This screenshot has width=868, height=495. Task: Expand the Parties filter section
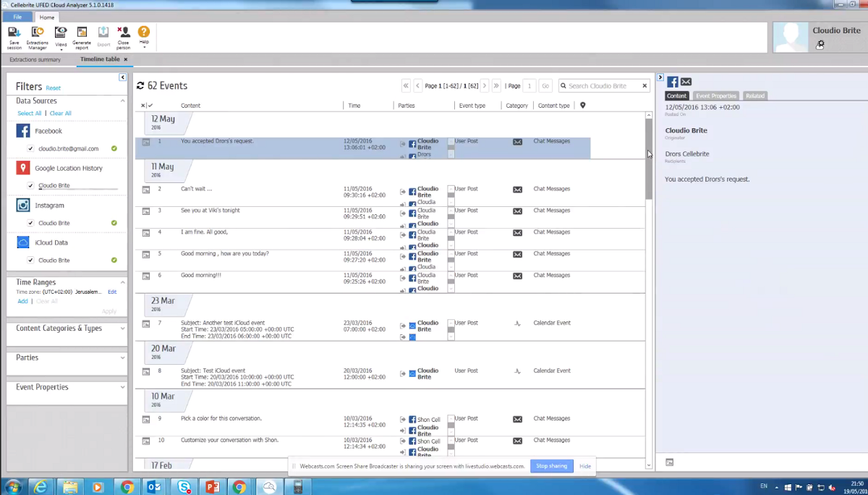[x=122, y=357]
